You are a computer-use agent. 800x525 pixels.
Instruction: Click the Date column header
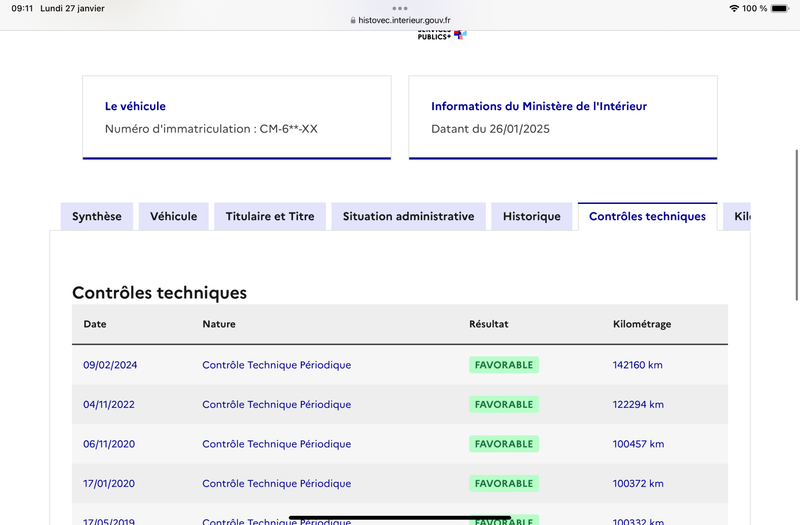[95, 324]
